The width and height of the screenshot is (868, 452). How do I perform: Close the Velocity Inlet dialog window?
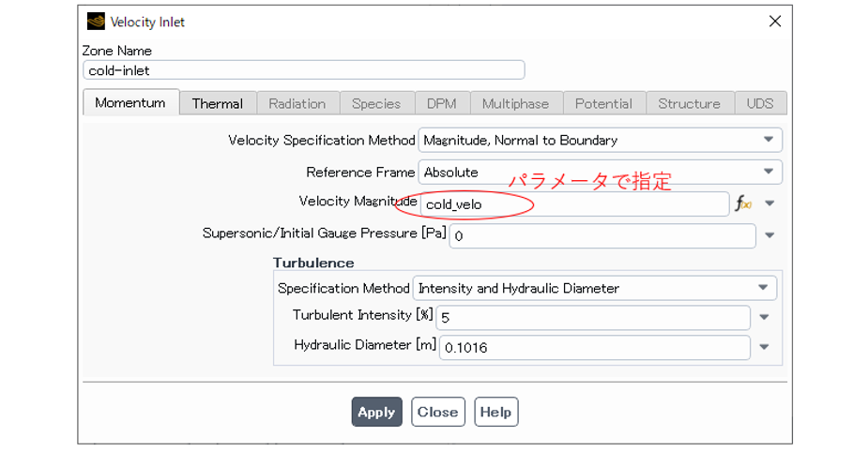(x=774, y=22)
